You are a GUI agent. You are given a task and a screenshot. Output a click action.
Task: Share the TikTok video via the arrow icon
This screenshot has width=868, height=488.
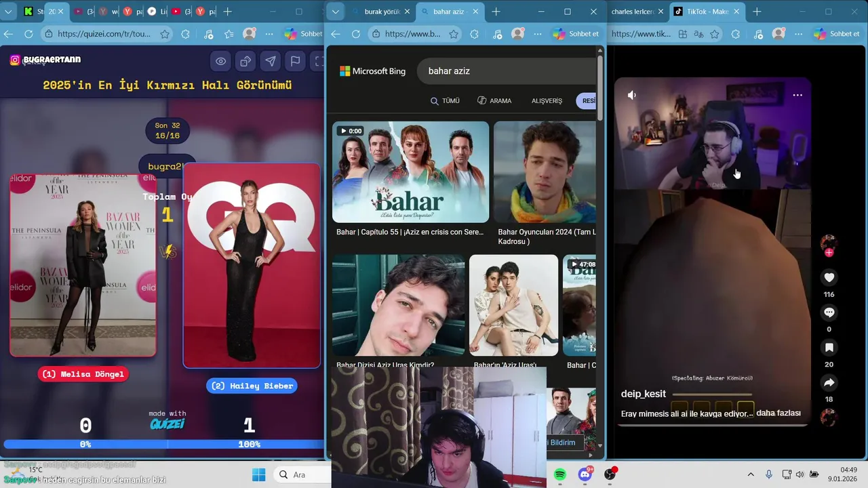(x=829, y=383)
